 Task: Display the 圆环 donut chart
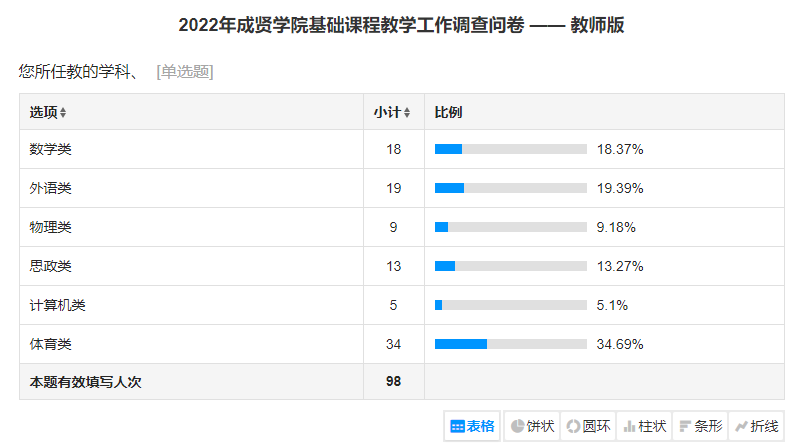coord(588,426)
